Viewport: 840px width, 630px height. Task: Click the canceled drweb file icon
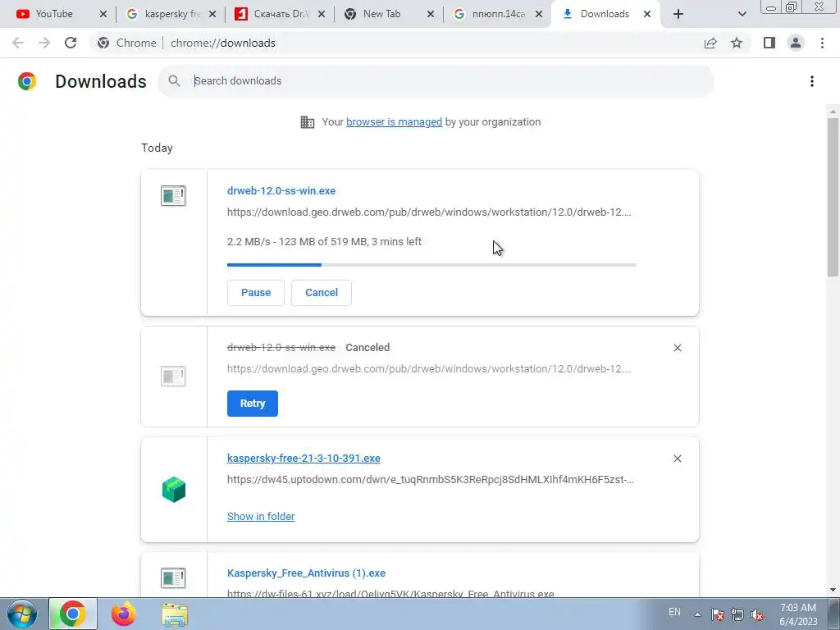173,376
